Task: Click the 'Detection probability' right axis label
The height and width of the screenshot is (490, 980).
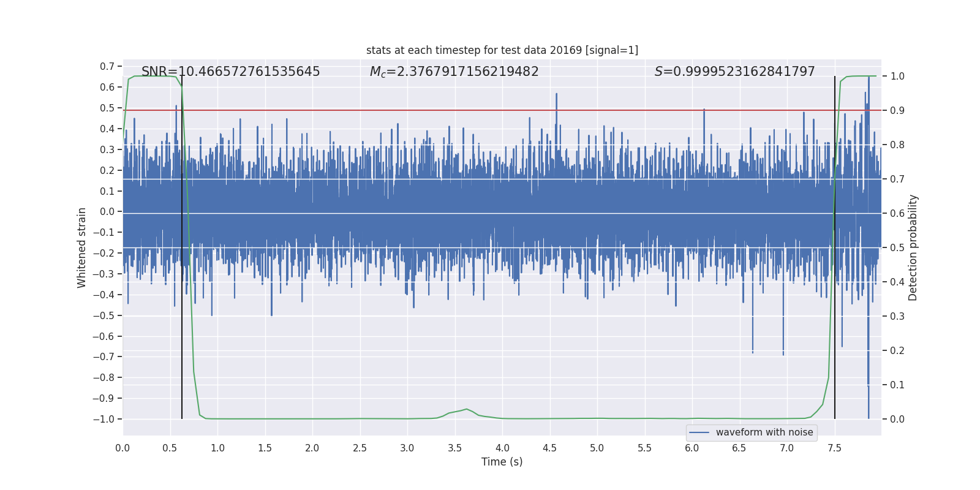Action: click(x=913, y=247)
